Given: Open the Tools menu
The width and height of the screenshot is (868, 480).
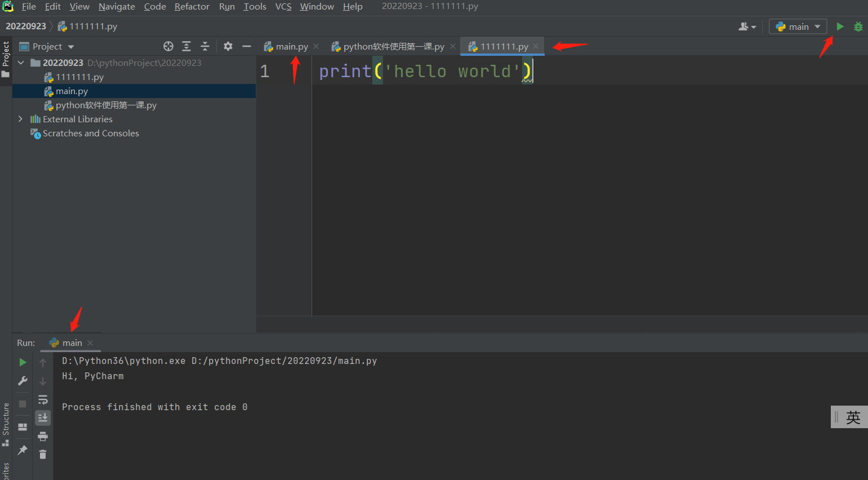Looking at the screenshot, I should tap(255, 6).
